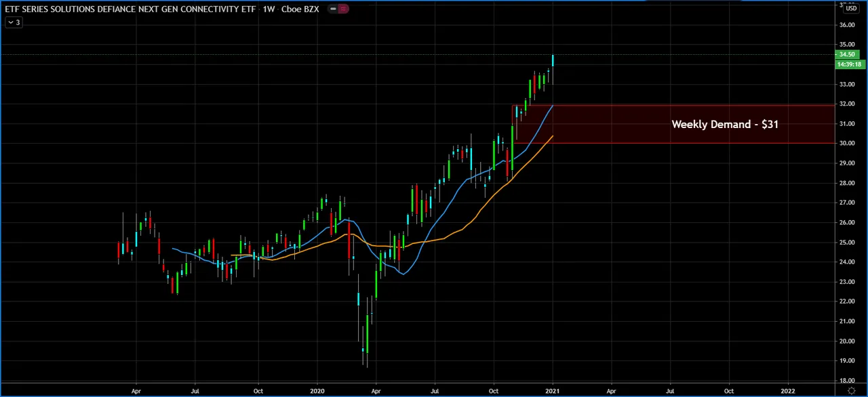Click the ETF Series Solutions symbol title
The width and height of the screenshot is (868, 397).
(x=130, y=9)
